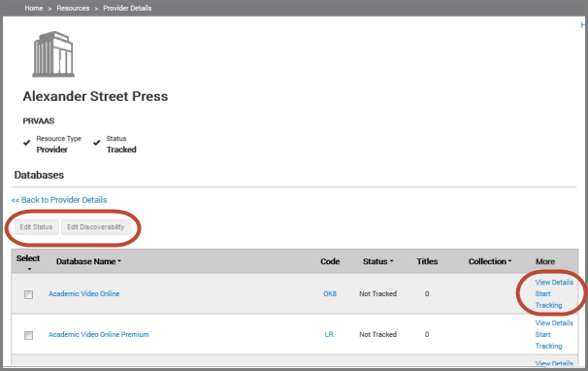The image size is (588, 371).
Task: Open Resources breadcrumb link
Action: (73, 9)
